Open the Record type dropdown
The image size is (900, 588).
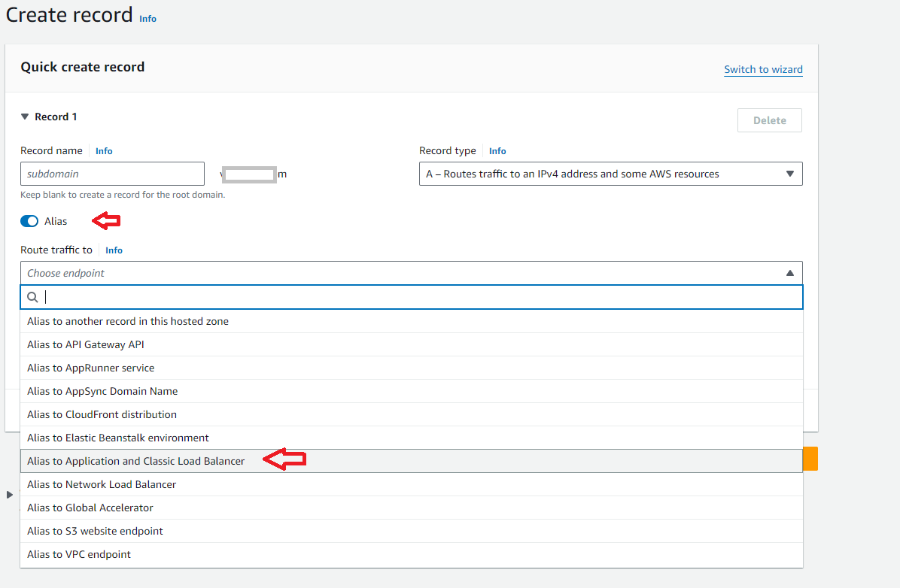(x=610, y=174)
